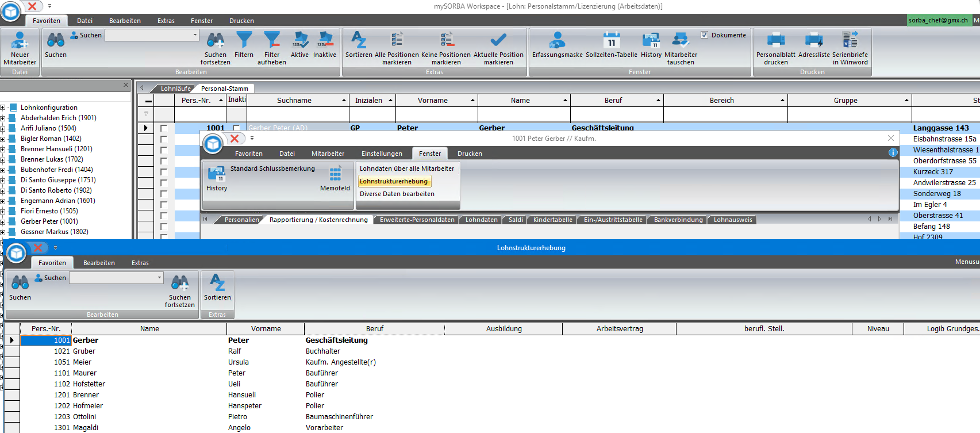The height and width of the screenshot is (433, 980).
Task: Click Beruf column header in Lohnstrukturerhebung
Action: (x=375, y=329)
